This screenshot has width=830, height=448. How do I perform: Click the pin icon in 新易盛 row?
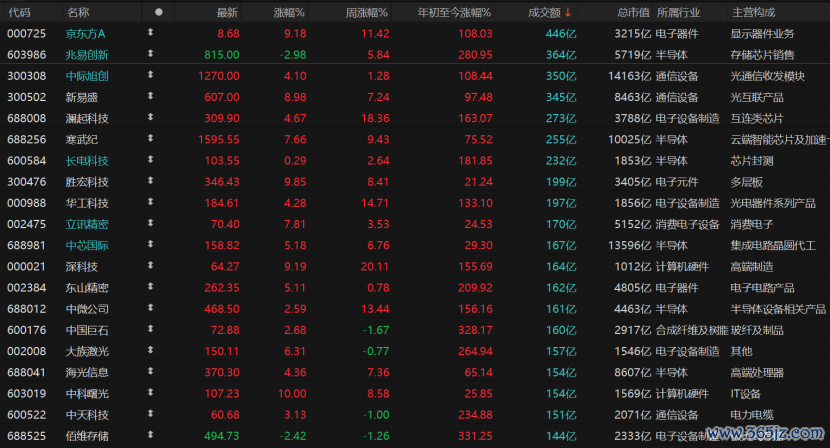[x=150, y=96]
